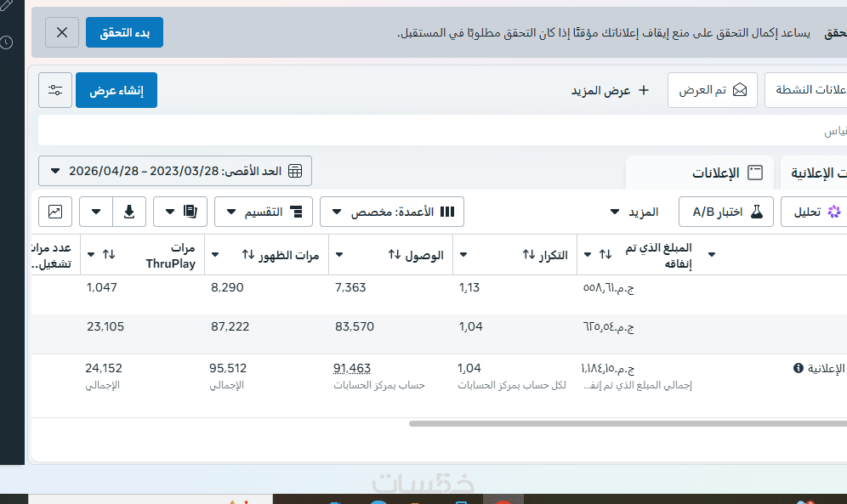Sort the الوصول column

(395, 255)
